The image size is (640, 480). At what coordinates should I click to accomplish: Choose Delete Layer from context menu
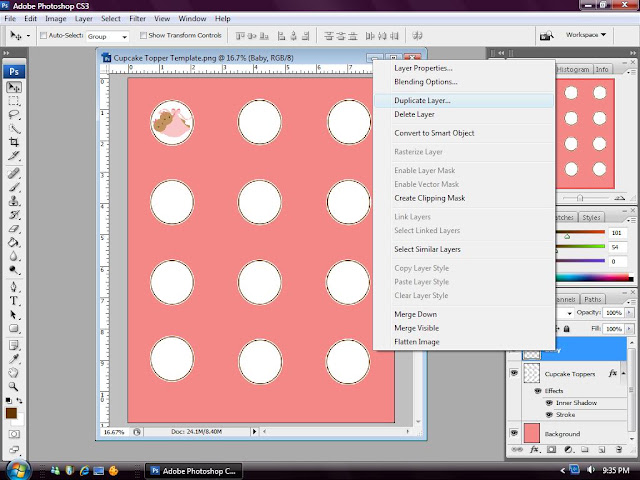464,114
